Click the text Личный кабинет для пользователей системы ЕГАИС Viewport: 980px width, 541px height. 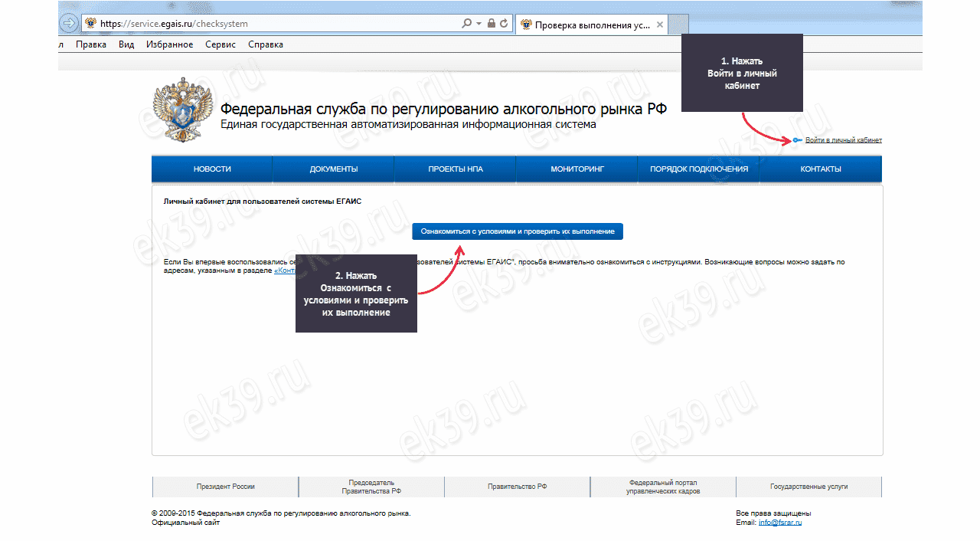click(263, 202)
